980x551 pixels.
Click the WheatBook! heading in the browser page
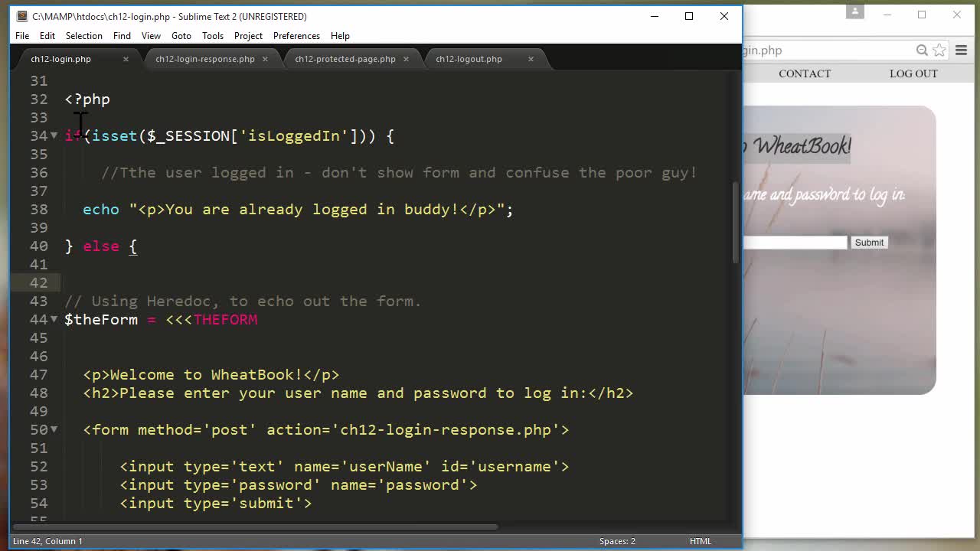pyautogui.click(x=797, y=145)
